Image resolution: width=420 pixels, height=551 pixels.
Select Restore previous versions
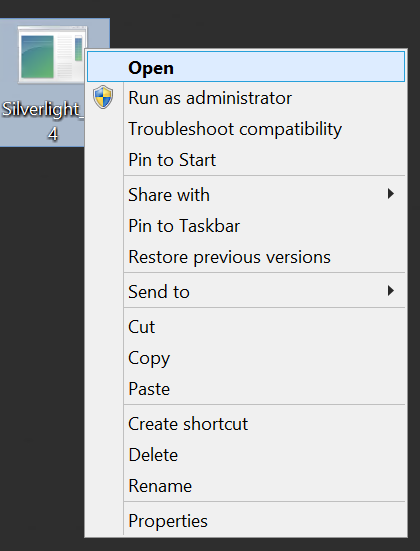tap(246, 257)
